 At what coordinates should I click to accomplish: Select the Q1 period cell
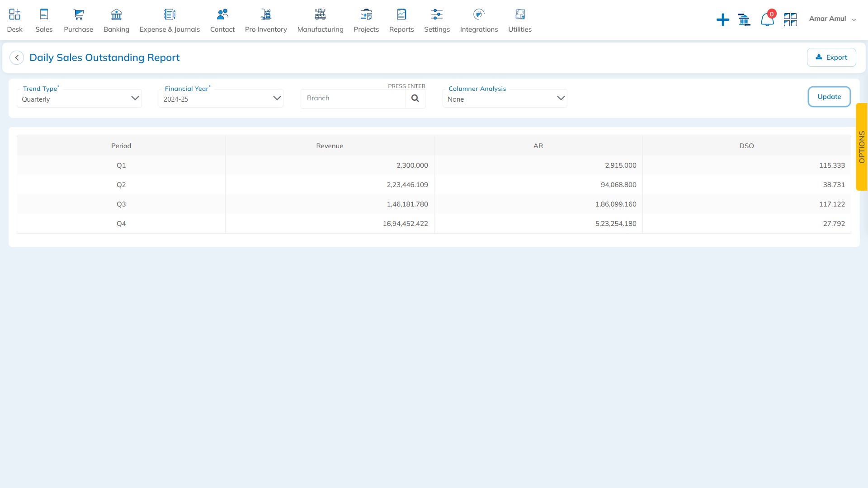tap(121, 165)
